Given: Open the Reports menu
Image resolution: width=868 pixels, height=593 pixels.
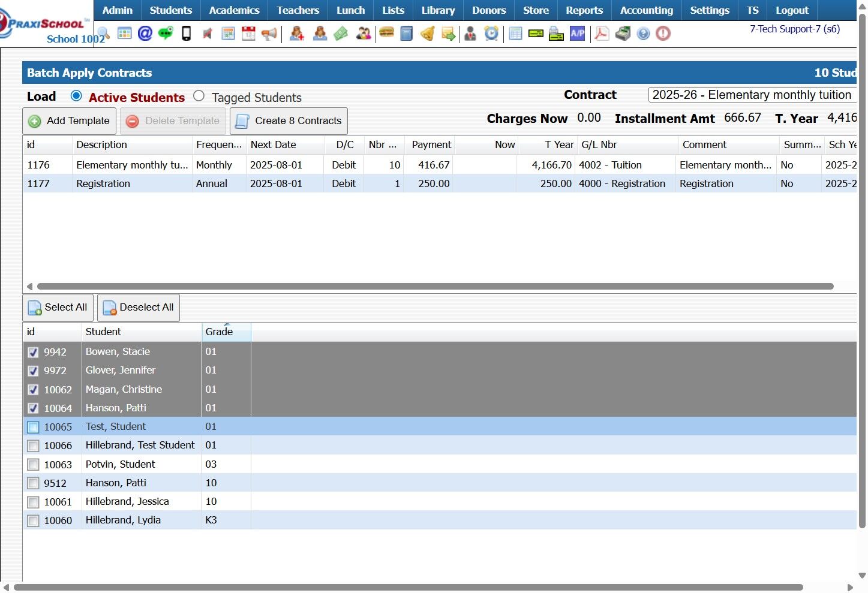Looking at the screenshot, I should point(584,10).
